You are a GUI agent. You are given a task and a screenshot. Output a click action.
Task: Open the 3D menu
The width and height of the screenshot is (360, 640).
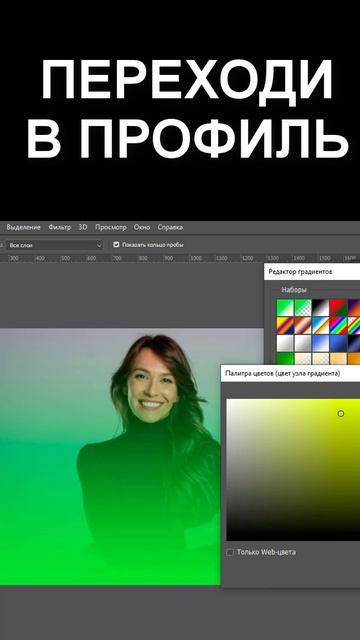pyautogui.click(x=83, y=227)
